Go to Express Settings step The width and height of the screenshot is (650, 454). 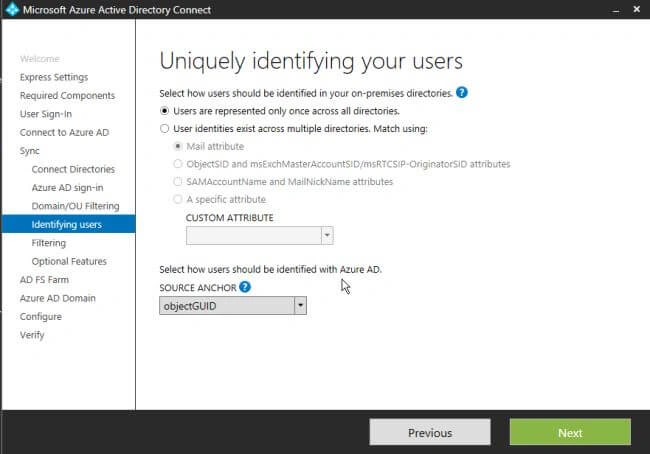[x=54, y=77]
